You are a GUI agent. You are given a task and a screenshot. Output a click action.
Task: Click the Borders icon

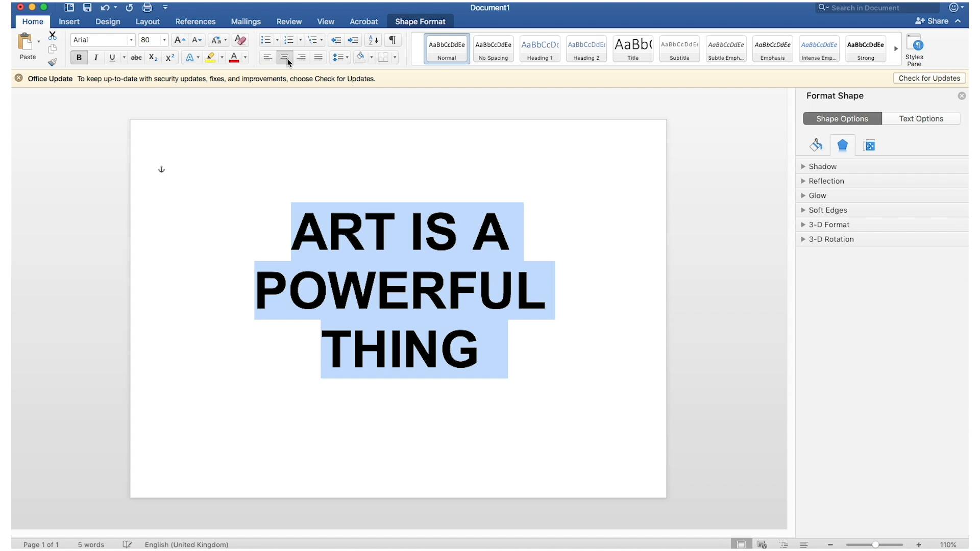pos(383,58)
